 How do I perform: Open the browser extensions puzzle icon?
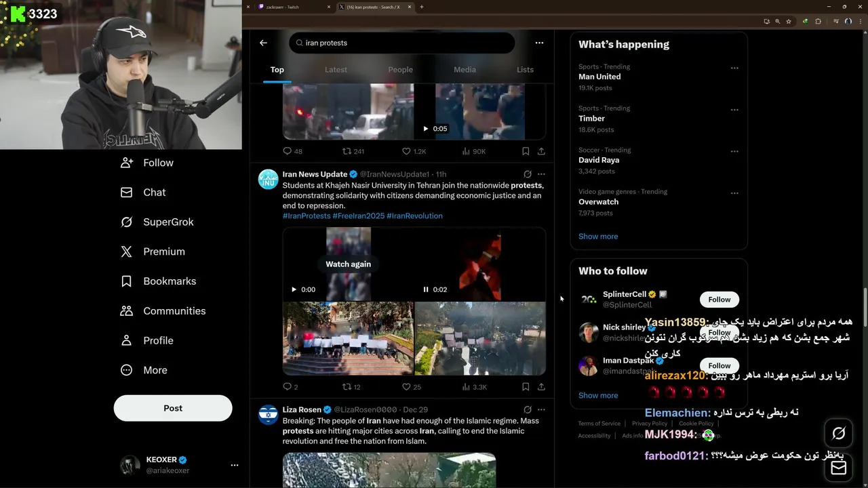pyautogui.click(x=818, y=21)
